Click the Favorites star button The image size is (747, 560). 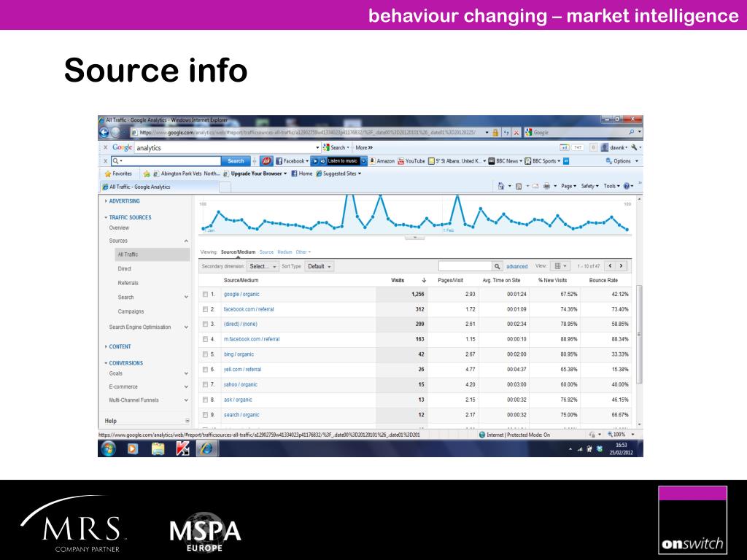(118, 174)
